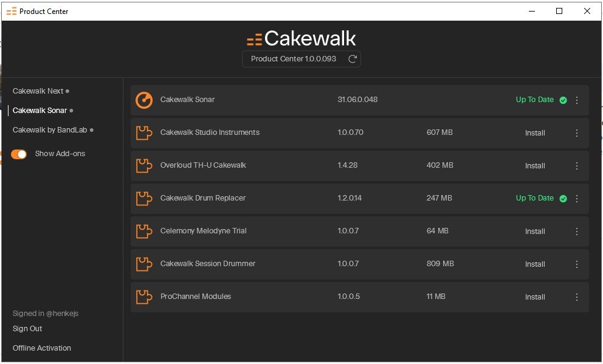Install Cakewalk Session Drummer

(x=535, y=264)
